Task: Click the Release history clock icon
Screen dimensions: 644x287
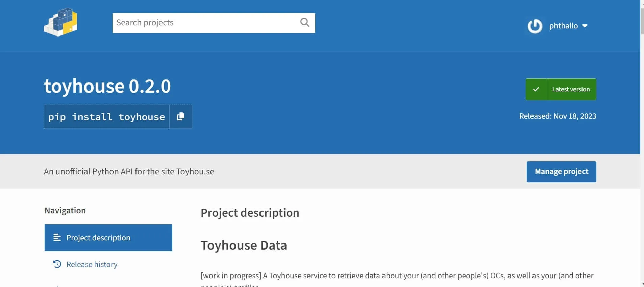Action: pyautogui.click(x=57, y=264)
